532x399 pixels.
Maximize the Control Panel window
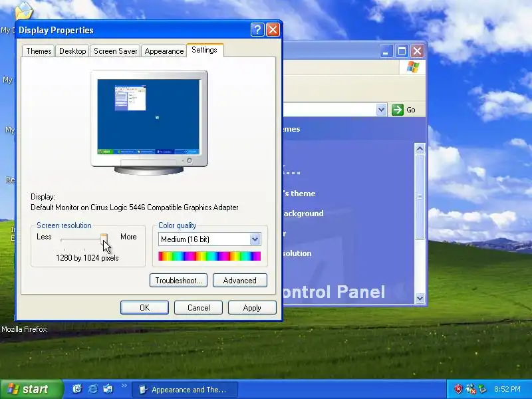coord(402,51)
